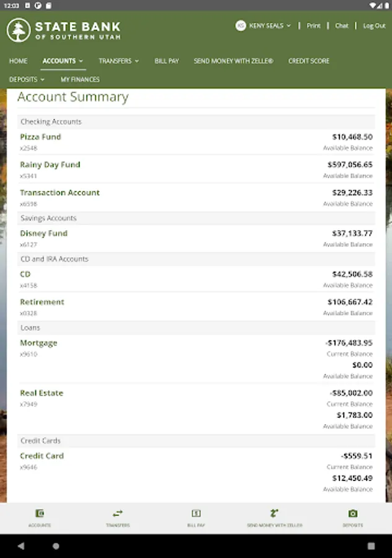Click the Log Out link

point(374,26)
